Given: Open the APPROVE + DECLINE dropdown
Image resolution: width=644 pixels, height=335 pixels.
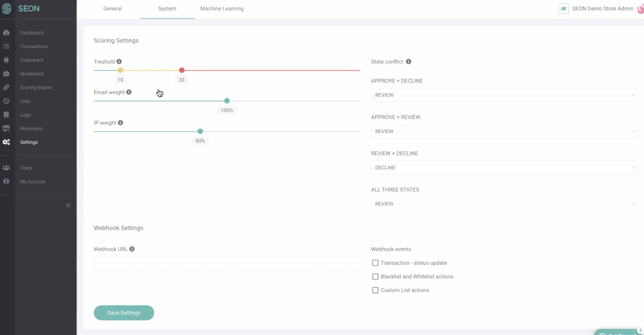Looking at the screenshot, I should [x=504, y=95].
